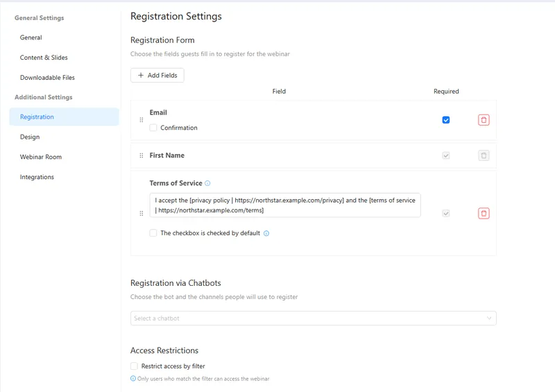Enable 'The checkbox is checked by default'

coord(153,233)
